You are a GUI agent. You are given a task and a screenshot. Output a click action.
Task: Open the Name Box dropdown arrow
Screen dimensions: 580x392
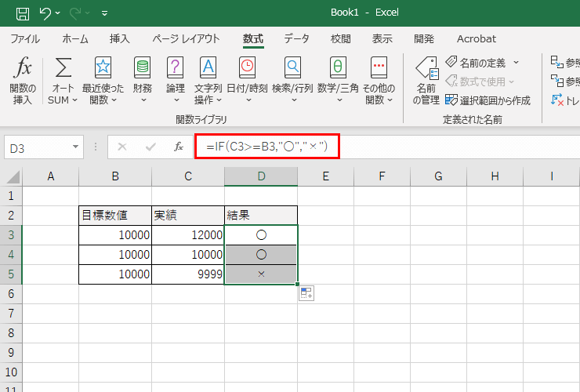(76, 147)
